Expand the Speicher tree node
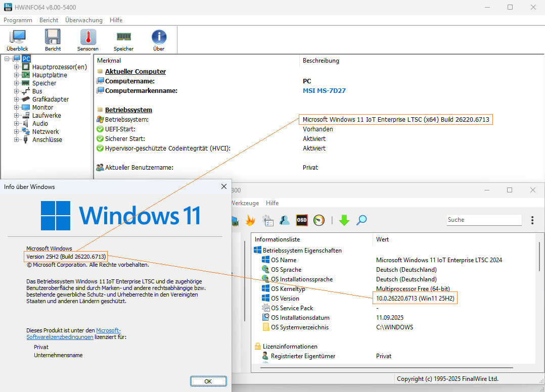 [16, 83]
